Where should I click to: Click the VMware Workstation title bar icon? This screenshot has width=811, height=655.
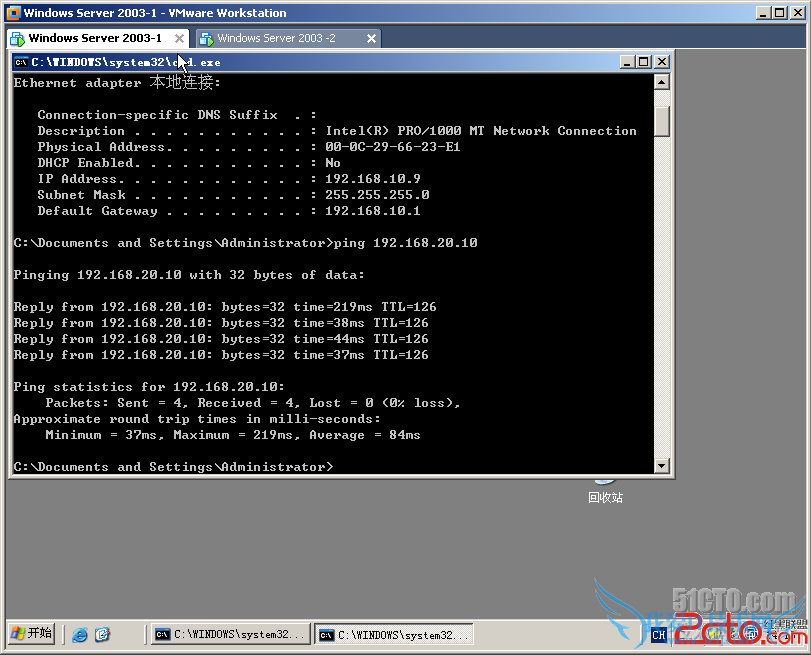[x=13, y=12]
